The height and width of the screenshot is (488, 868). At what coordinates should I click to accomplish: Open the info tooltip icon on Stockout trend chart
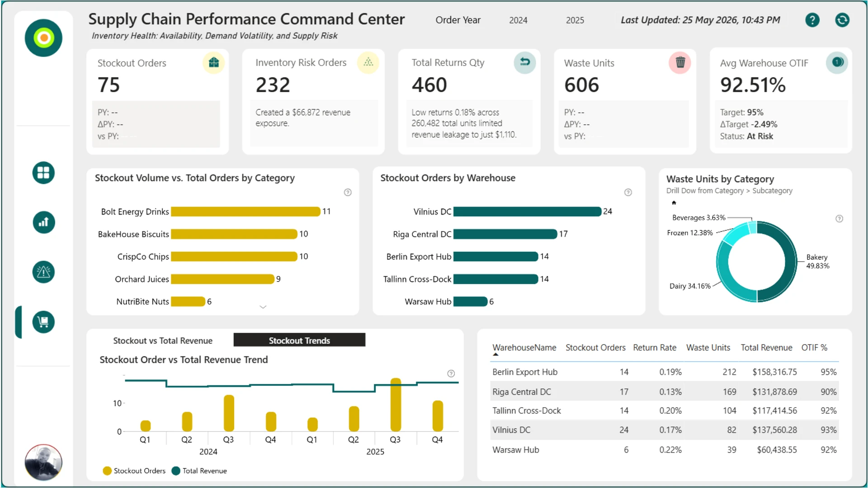451,374
